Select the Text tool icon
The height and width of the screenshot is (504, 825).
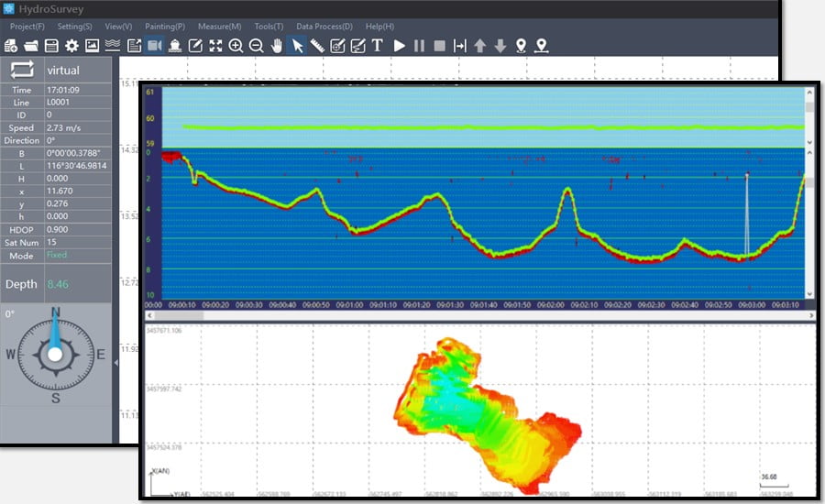(378, 45)
